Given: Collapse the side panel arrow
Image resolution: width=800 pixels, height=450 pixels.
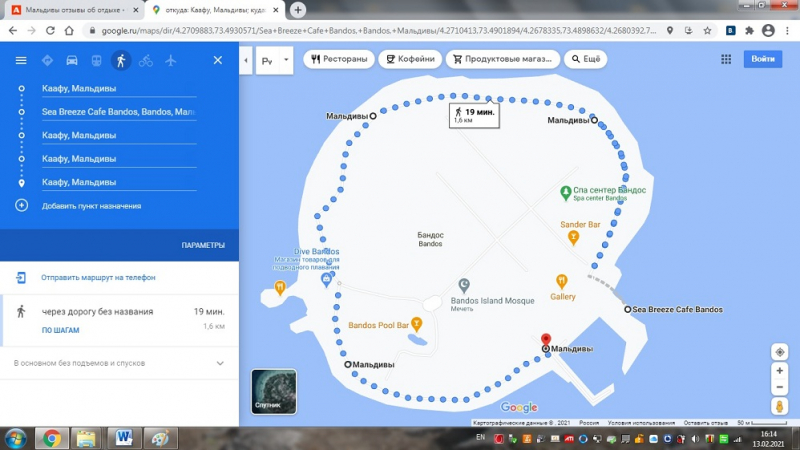Looking at the screenshot, I should click(x=245, y=60).
